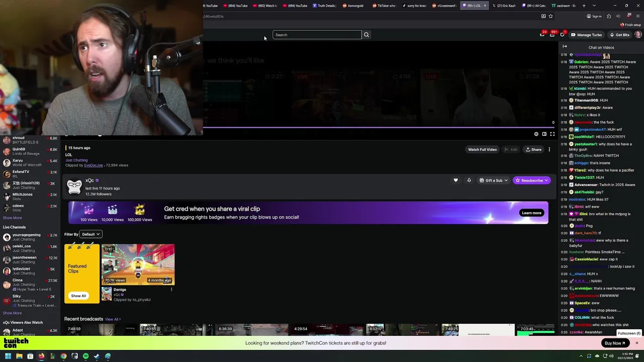Click Learn more on viral clip banner
Screen dimensions: 644x362
pos(531,213)
